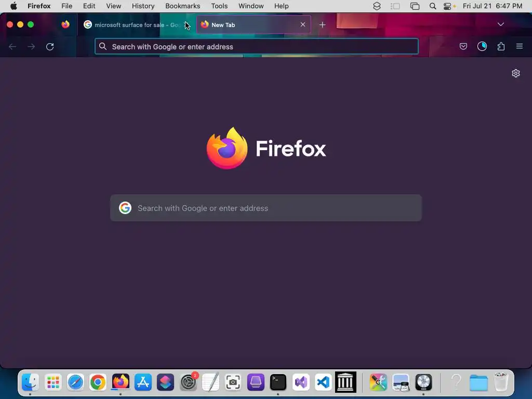Open Terminal from the Dock

(x=278, y=382)
